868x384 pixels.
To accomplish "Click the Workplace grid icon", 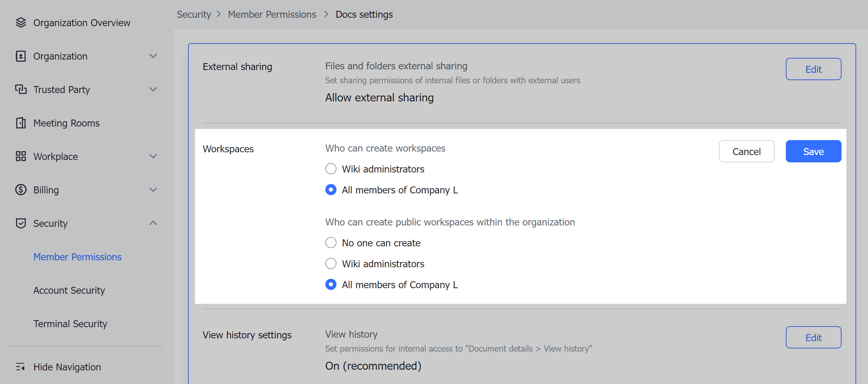I will [x=21, y=156].
